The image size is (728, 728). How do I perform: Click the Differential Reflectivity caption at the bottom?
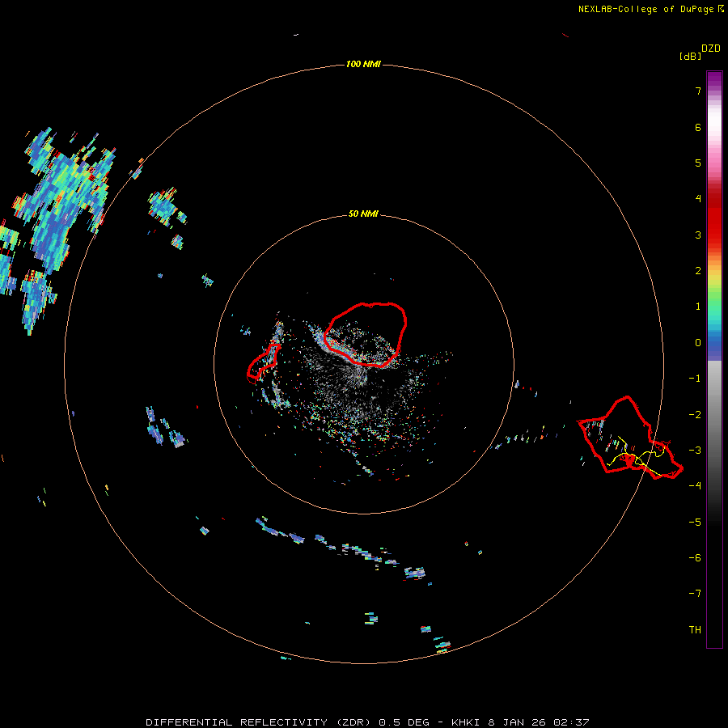367,722
